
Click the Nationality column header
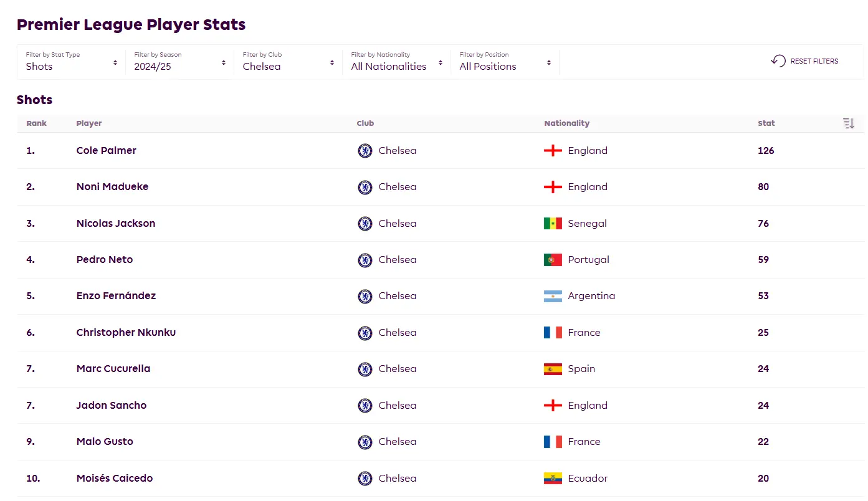coord(566,123)
